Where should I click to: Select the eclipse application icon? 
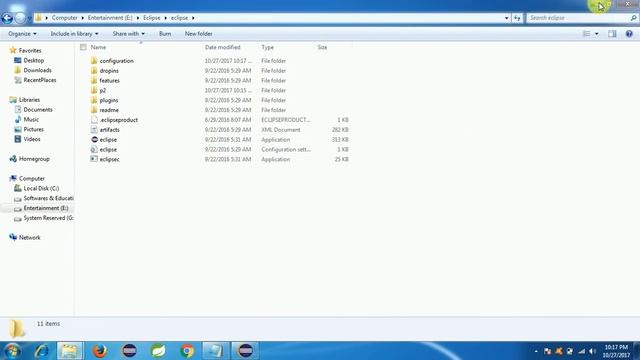pyautogui.click(x=94, y=140)
